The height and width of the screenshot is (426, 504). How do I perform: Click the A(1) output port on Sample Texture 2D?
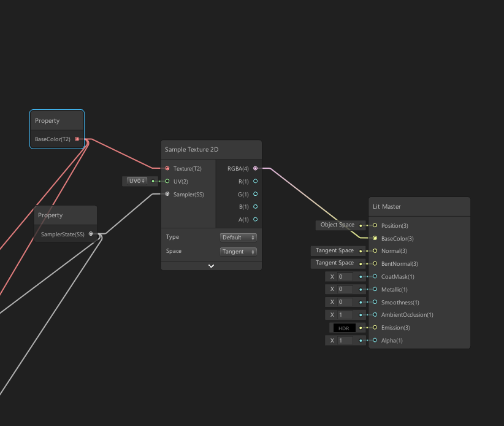point(256,219)
